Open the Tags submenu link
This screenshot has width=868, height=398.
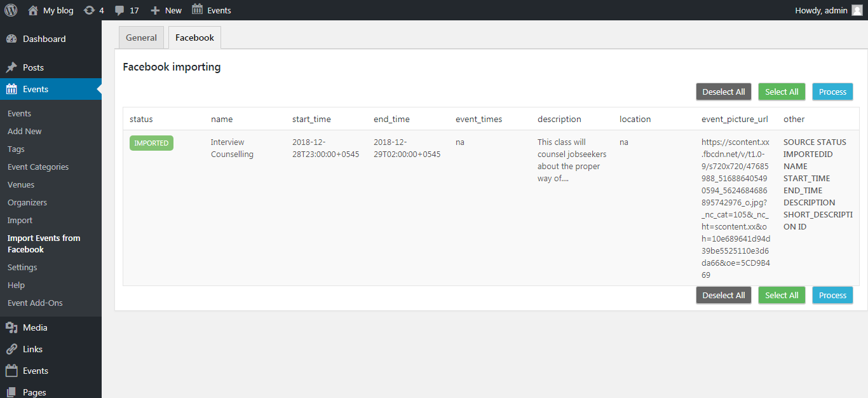click(16, 149)
